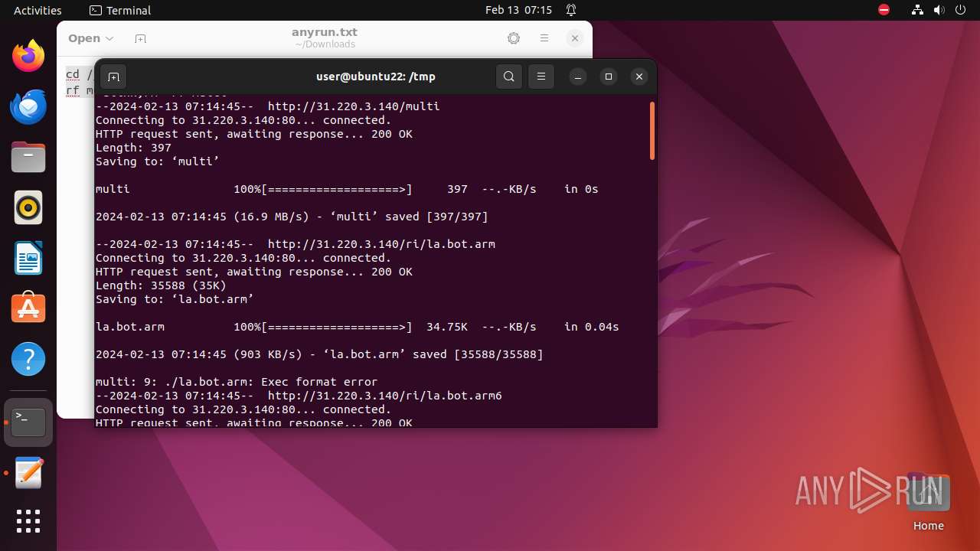Click the notifications bell icon

pyautogui.click(x=571, y=10)
